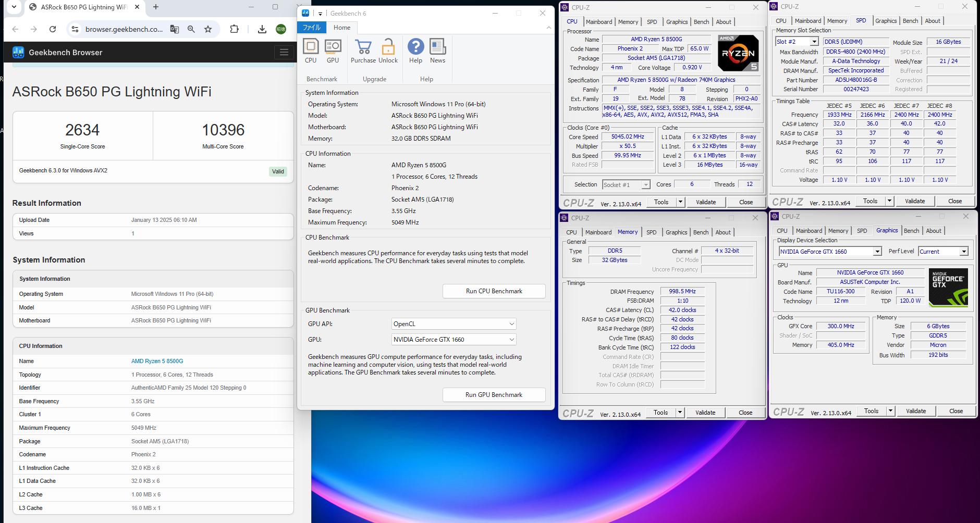
Task: Click browser back arrow
Action: click(15, 29)
